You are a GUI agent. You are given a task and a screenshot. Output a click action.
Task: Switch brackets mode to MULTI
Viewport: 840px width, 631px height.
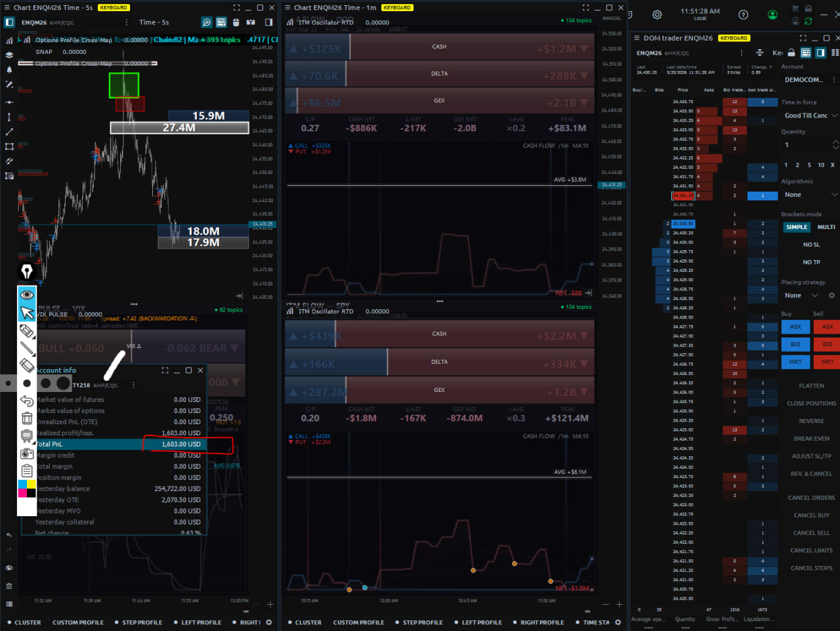pyautogui.click(x=826, y=227)
